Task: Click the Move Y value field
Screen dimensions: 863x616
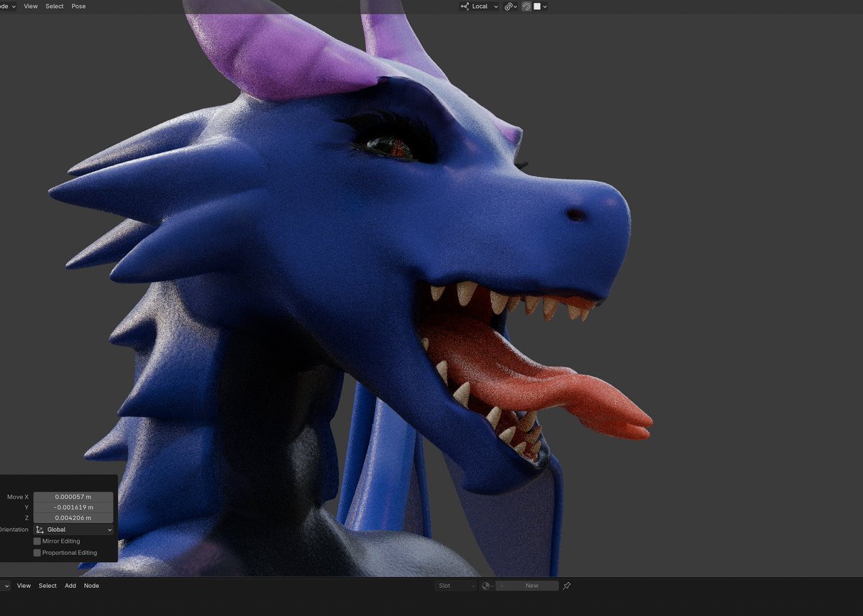Action: (73, 507)
